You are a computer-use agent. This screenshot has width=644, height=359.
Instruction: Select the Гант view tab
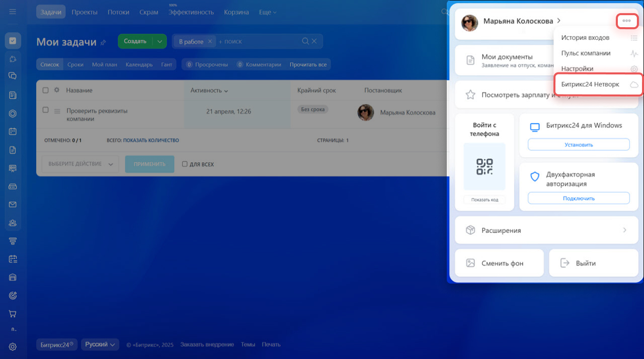tap(167, 64)
